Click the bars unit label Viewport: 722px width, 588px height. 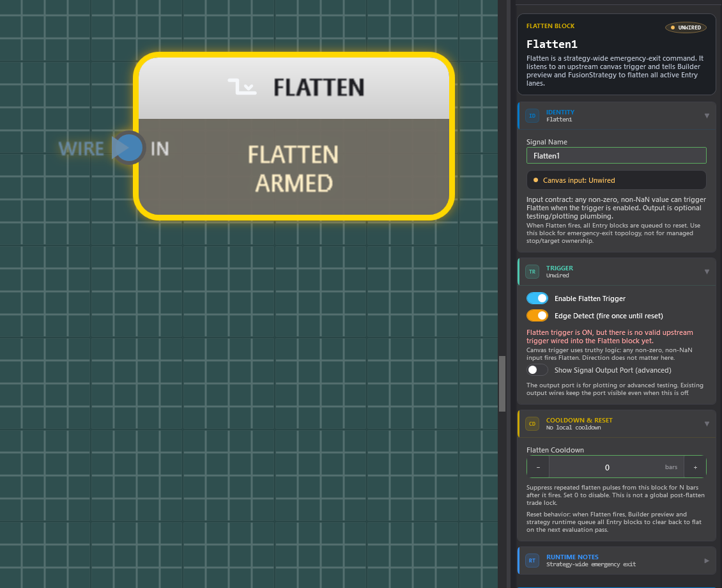pyautogui.click(x=671, y=467)
